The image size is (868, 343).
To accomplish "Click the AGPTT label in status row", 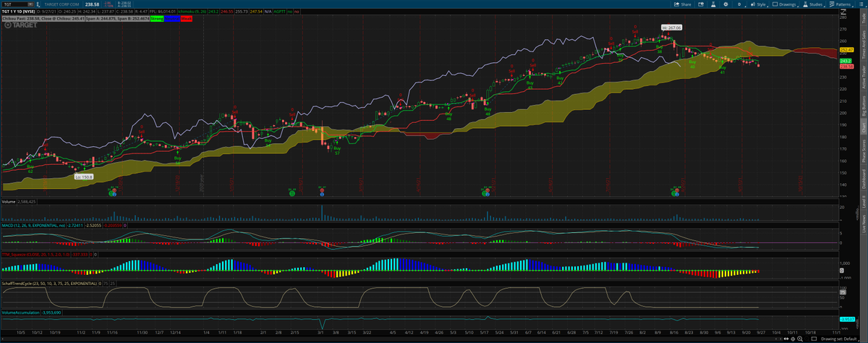I will [x=279, y=12].
